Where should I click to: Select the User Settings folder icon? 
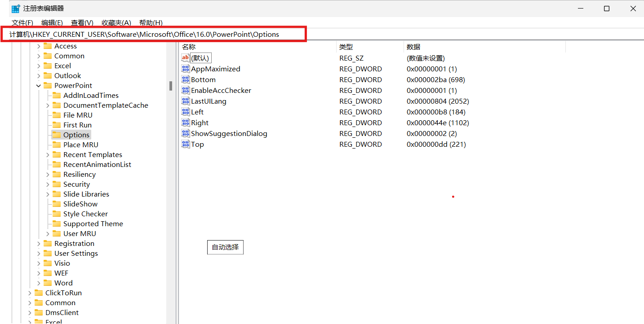coord(48,253)
